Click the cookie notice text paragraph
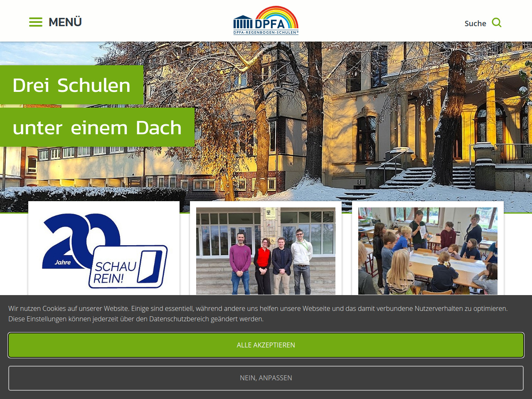This screenshot has height=399, width=532. [258, 314]
